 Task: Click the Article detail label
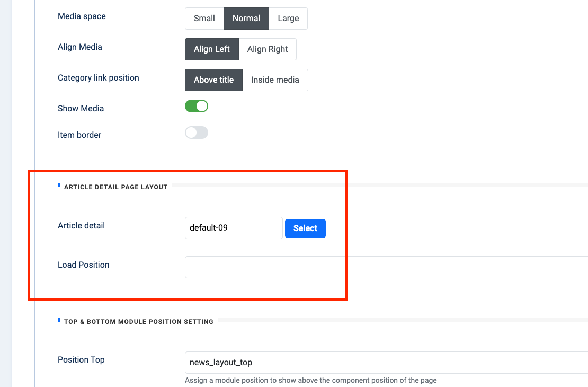pyautogui.click(x=81, y=226)
